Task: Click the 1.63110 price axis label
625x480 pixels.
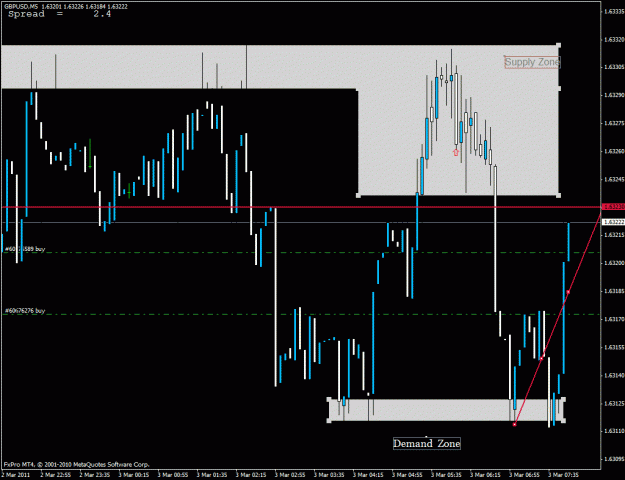Action: pos(614,431)
